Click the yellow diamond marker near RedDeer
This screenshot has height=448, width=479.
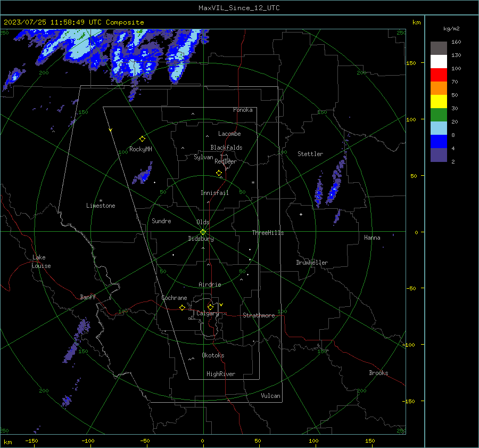219,173
